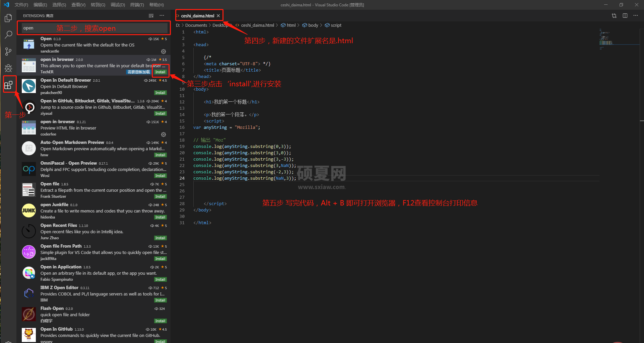Click ceshi_daima.html in the breadcrumb
Viewport: 644px width, 343px height.
(x=257, y=25)
